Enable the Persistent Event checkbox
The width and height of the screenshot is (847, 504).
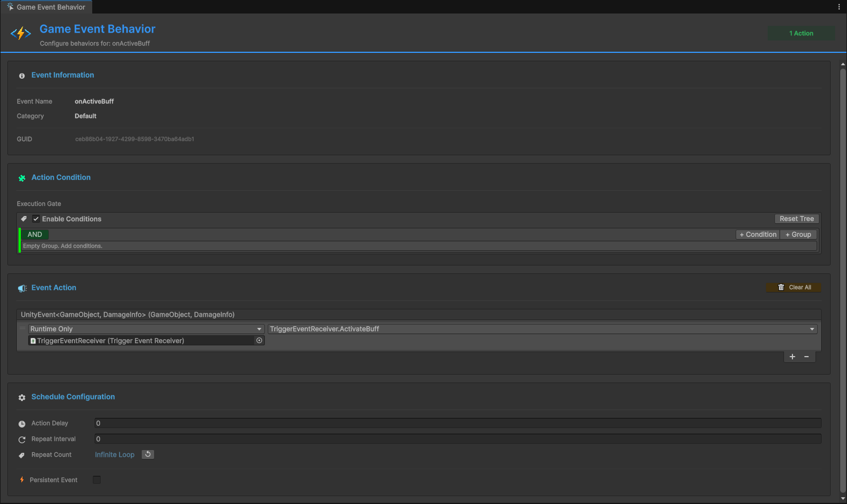tap(96, 479)
